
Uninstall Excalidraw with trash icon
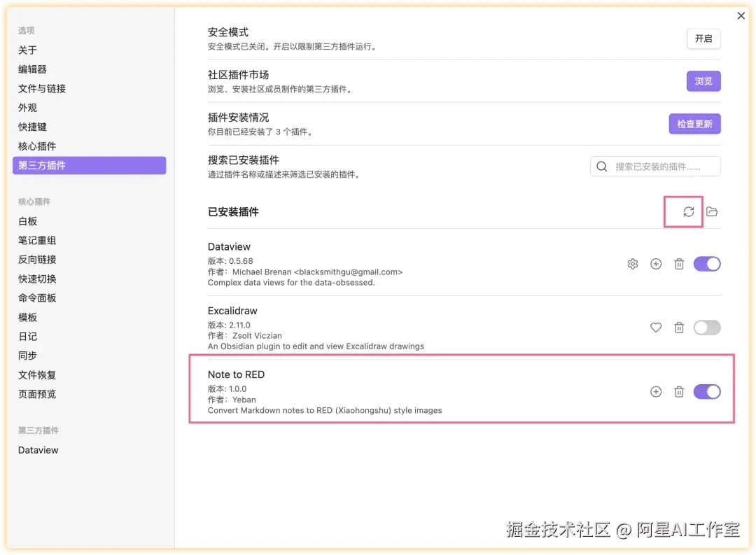tap(679, 328)
